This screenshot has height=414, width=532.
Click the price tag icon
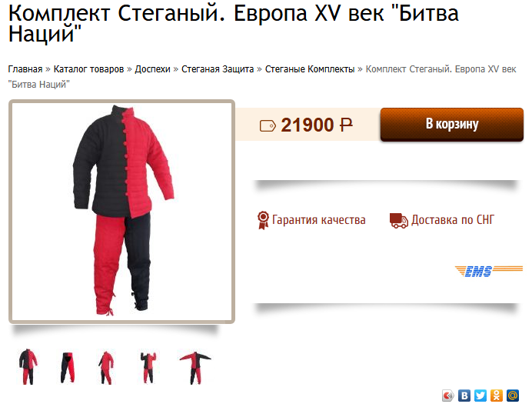[x=268, y=125]
